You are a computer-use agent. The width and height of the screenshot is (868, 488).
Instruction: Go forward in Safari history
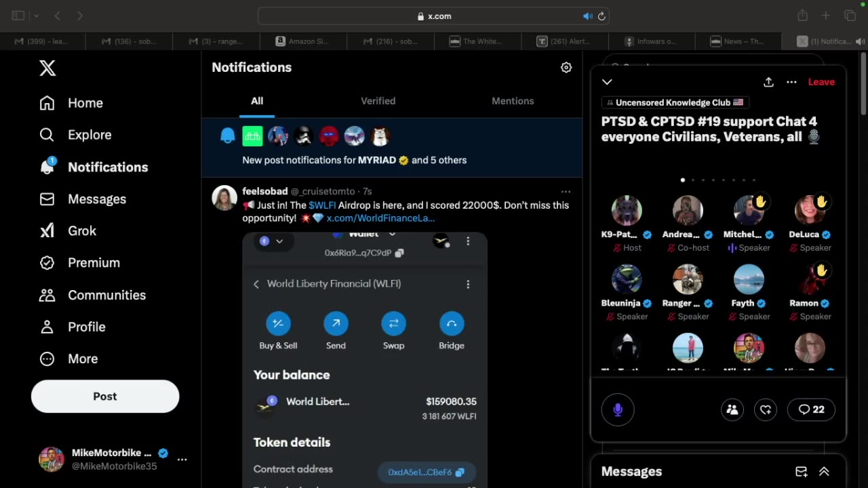(x=79, y=16)
